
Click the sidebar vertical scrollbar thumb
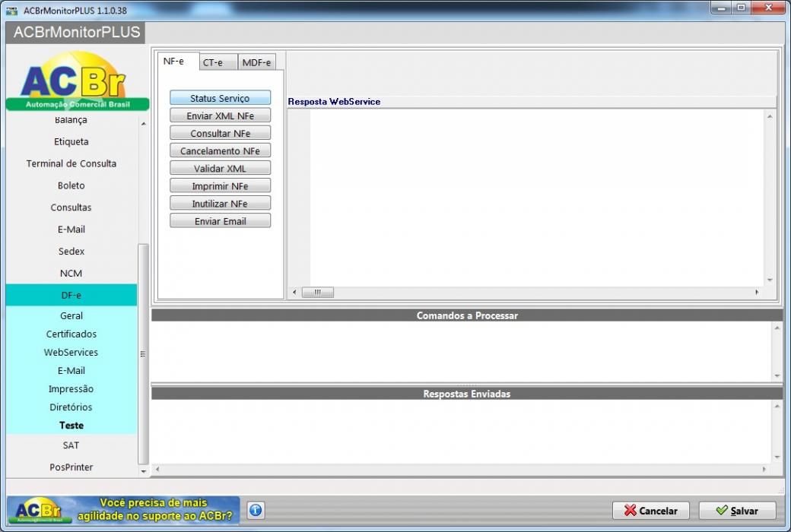tap(143, 353)
